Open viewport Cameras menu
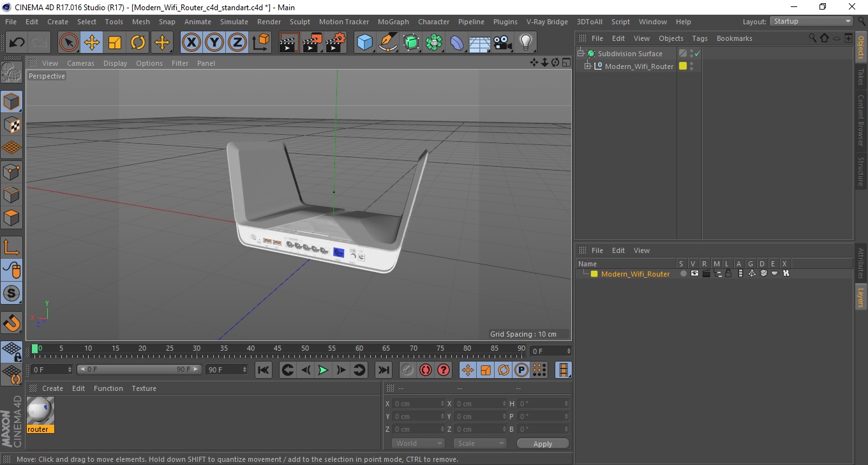 [80, 63]
